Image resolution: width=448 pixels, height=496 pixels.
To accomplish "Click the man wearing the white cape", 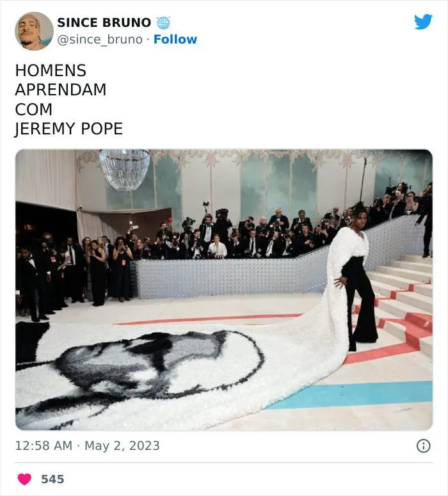I will [x=356, y=275].
